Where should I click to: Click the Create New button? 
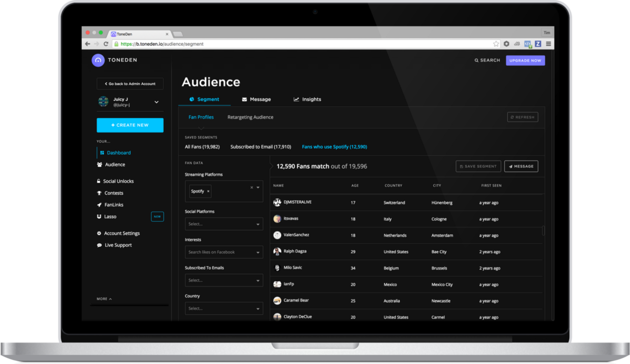tap(130, 125)
